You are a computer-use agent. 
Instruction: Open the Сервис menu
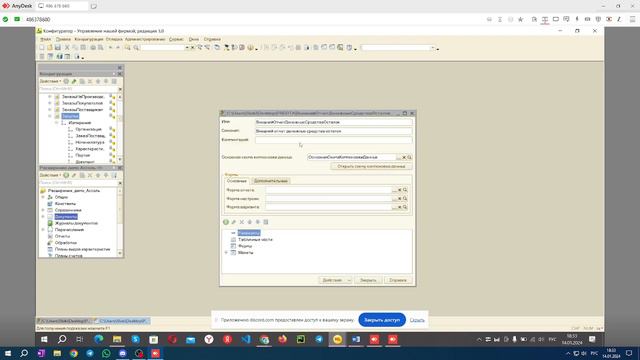[176, 39]
